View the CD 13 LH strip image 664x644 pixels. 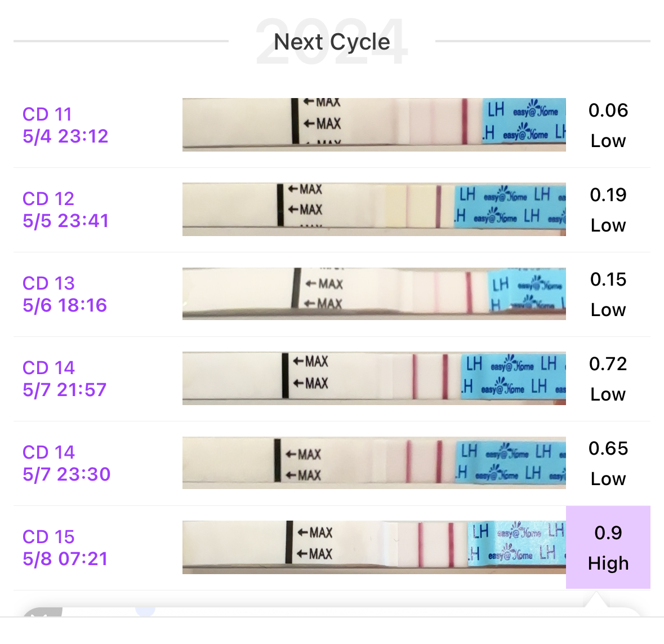click(x=374, y=294)
